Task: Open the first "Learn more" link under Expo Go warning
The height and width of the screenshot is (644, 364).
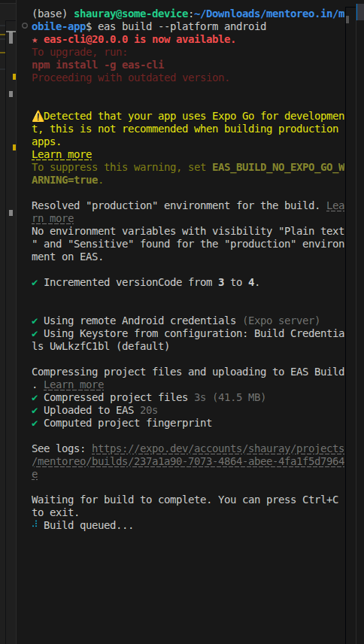Action: (x=62, y=155)
